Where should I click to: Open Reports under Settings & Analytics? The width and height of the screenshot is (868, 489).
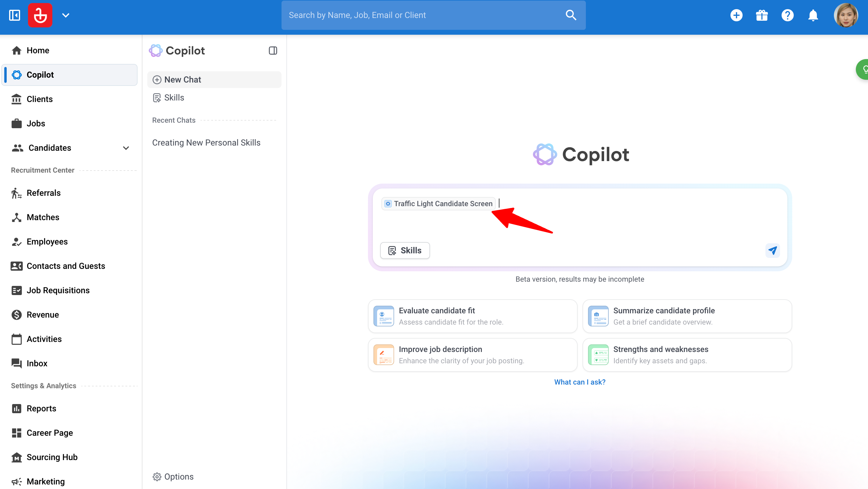tap(69, 408)
